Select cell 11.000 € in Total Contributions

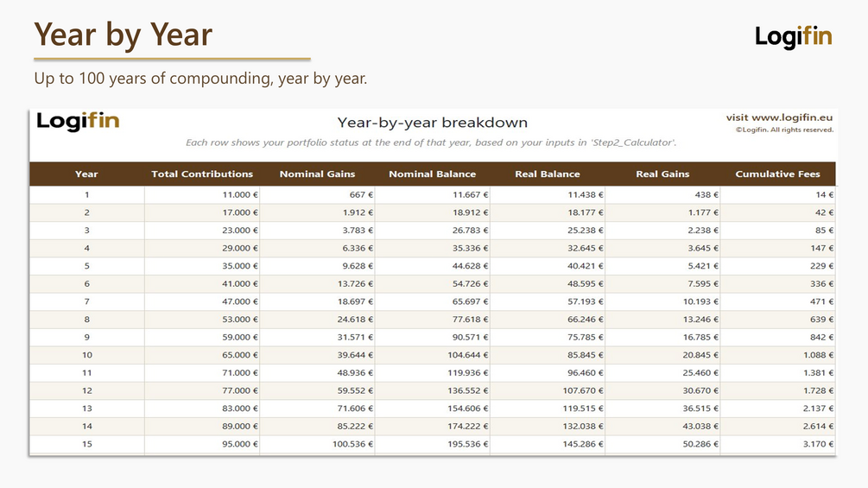[x=202, y=194]
